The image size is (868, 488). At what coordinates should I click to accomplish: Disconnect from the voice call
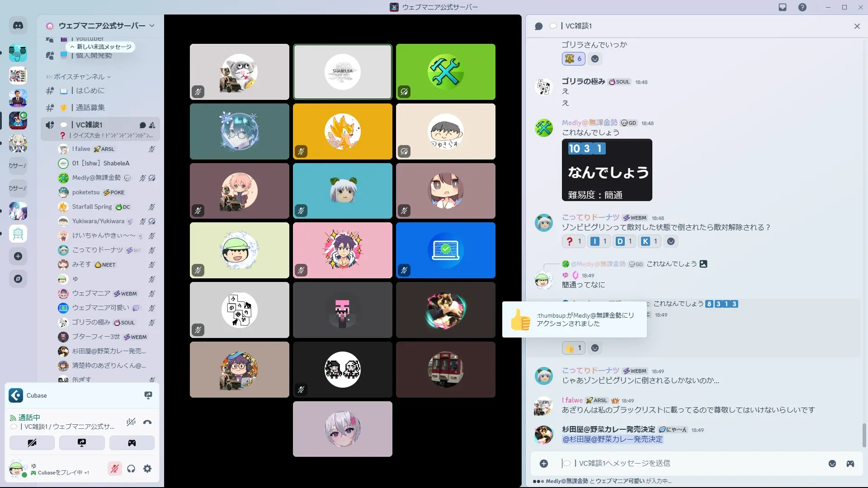(x=147, y=422)
